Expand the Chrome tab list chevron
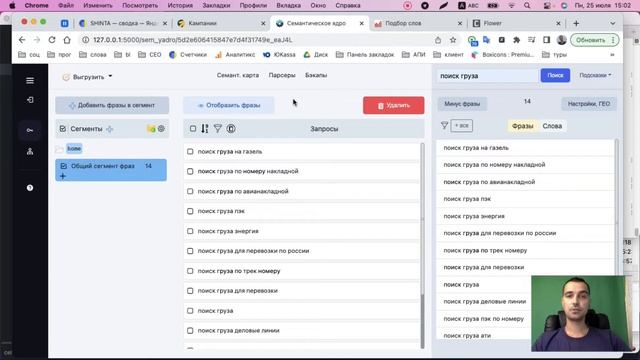This screenshot has width=640, height=360. click(x=613, y=23)
